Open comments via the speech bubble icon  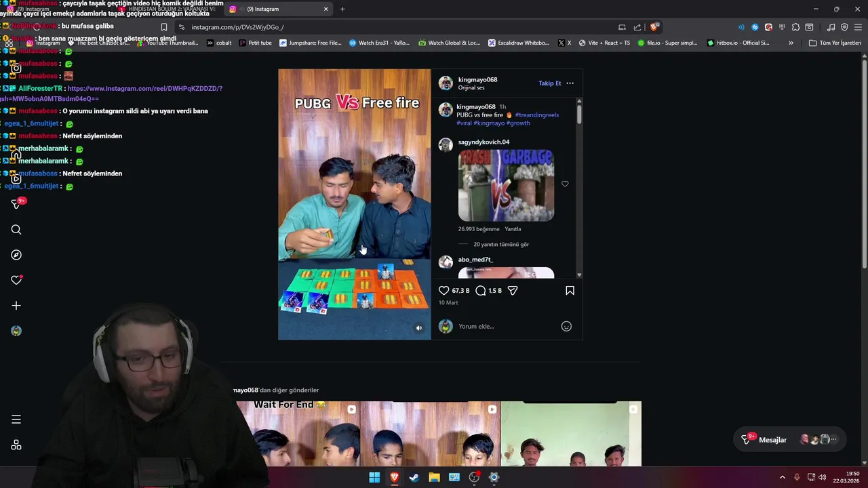481,290
